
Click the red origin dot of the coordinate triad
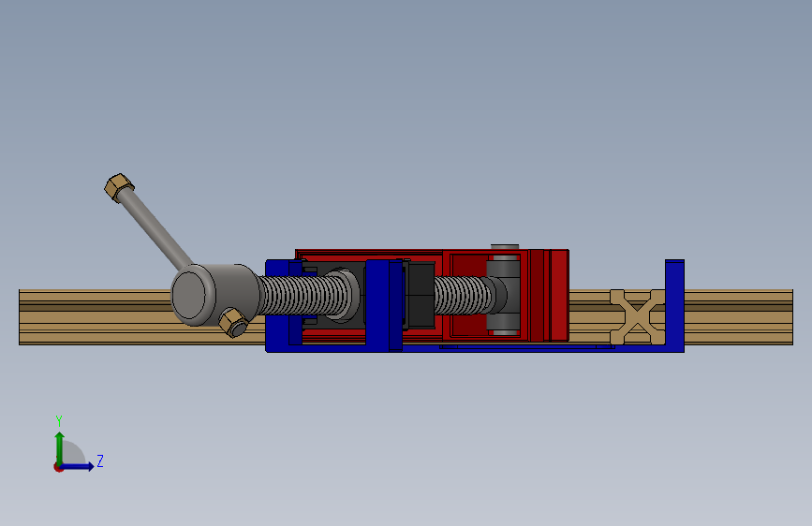pos(58,467)
